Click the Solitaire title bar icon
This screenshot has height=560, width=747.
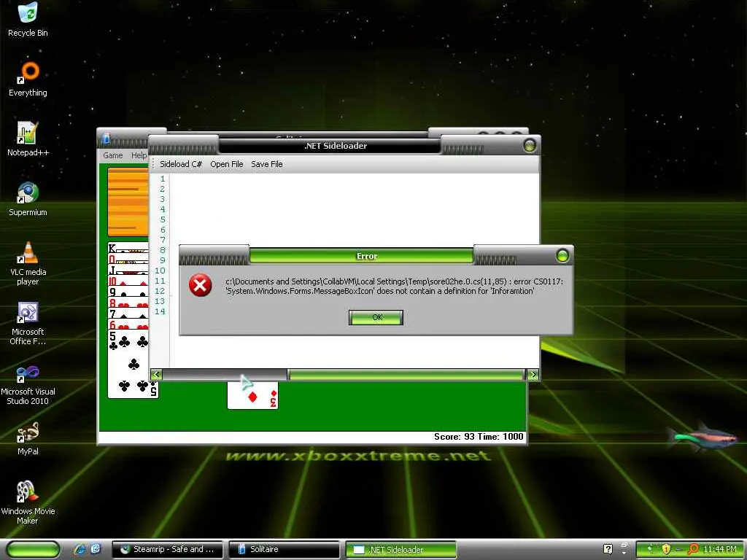(x=106, y=139)
